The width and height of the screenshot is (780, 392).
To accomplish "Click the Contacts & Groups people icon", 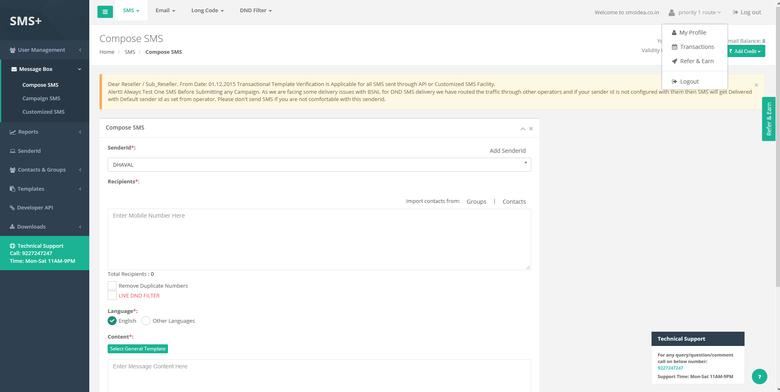I will pyautogui.click(x=12, y=170).
